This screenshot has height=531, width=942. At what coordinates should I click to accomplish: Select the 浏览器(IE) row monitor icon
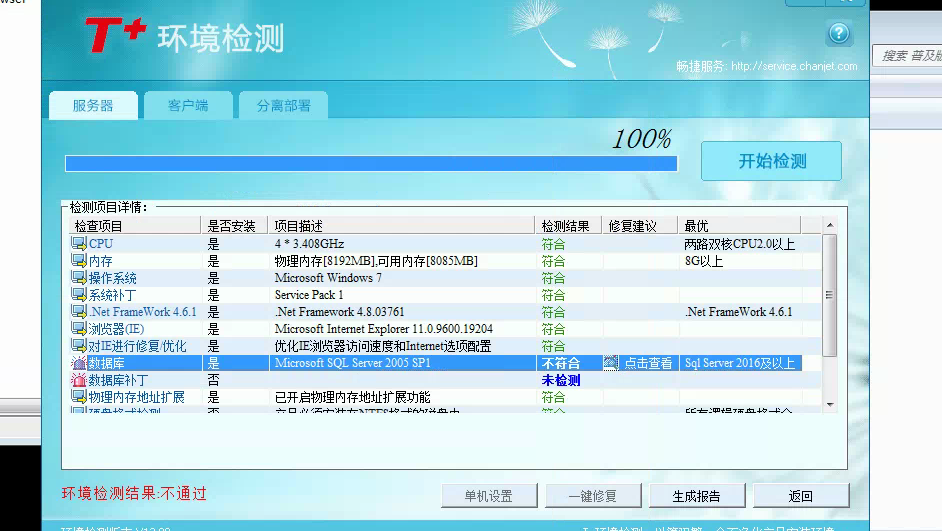pos(79,329)
